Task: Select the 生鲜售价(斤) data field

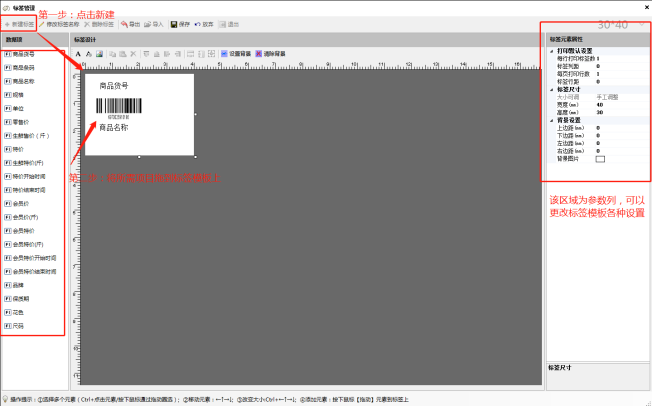Action: (27, 136)
